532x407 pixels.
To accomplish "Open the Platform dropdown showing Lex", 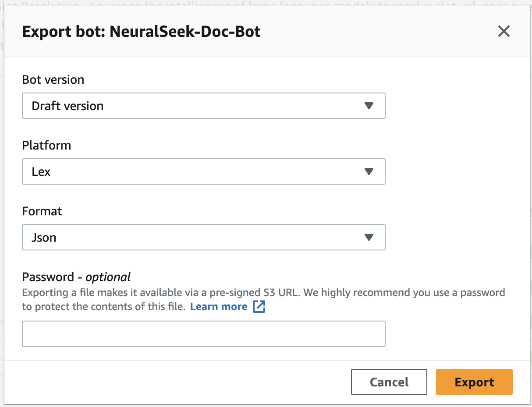I will [204, 171].
